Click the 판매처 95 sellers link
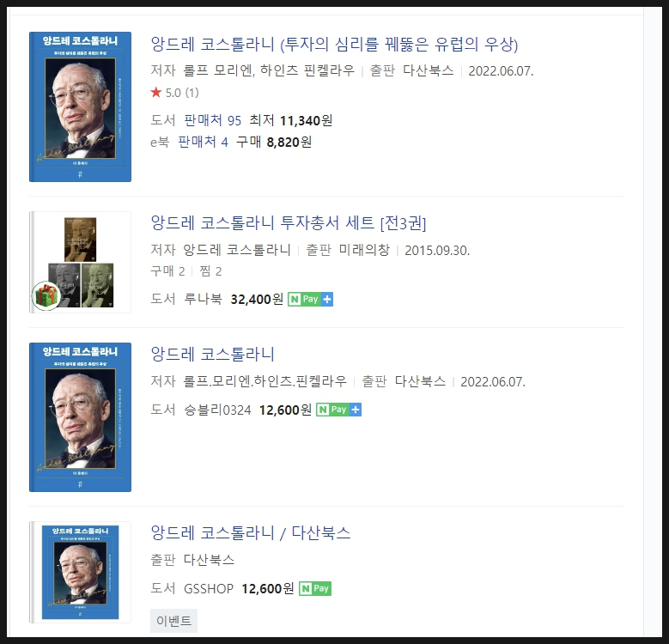The height and width of the screenshot is (644, 669). tap(212, 120)
